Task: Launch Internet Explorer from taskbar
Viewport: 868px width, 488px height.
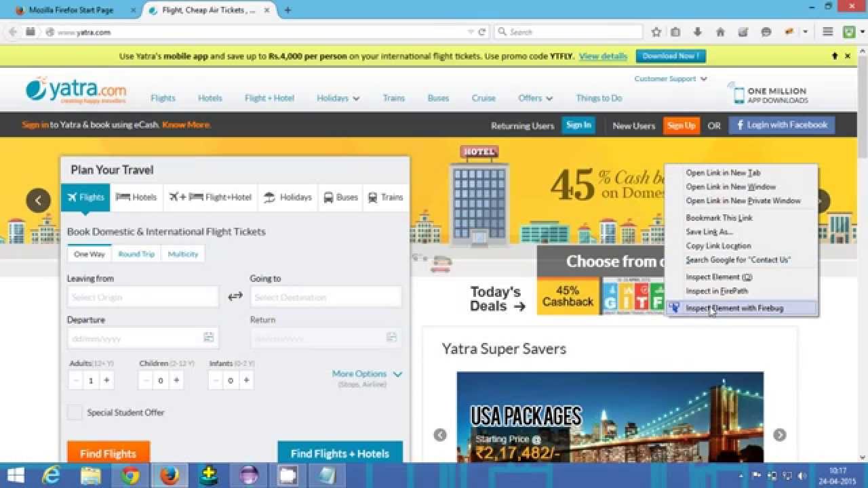Action: 51,475
